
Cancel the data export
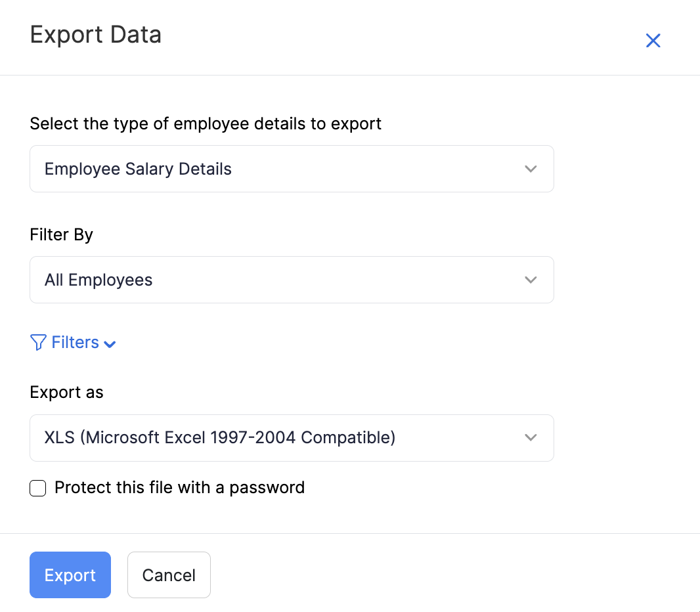(x=169, y=575)
